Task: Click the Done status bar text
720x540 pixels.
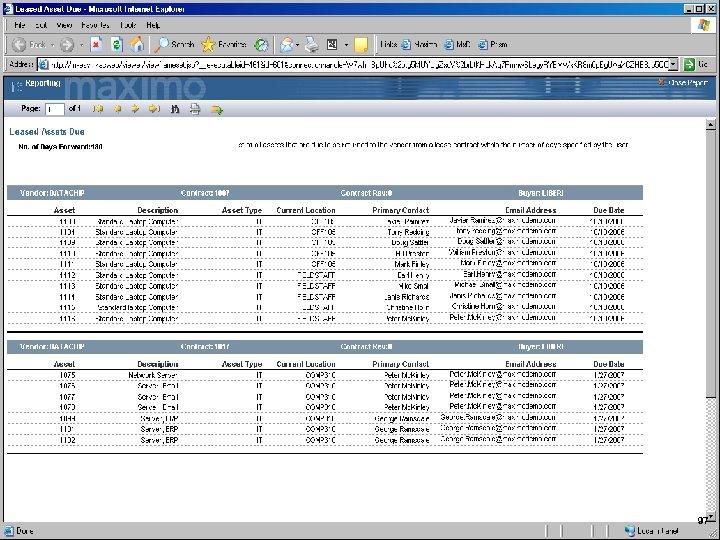Action: [25, 531]
